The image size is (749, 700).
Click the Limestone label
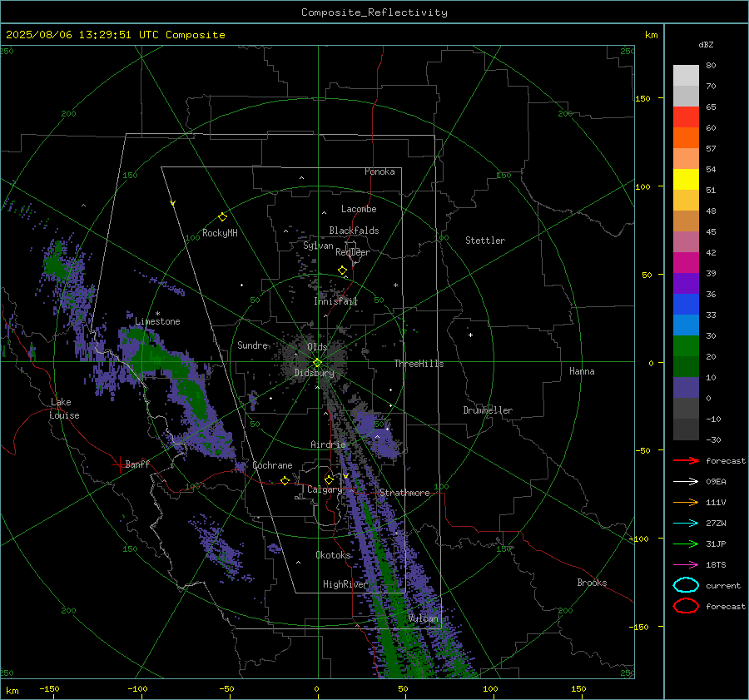pyautogui.click(x=157, y=321)
